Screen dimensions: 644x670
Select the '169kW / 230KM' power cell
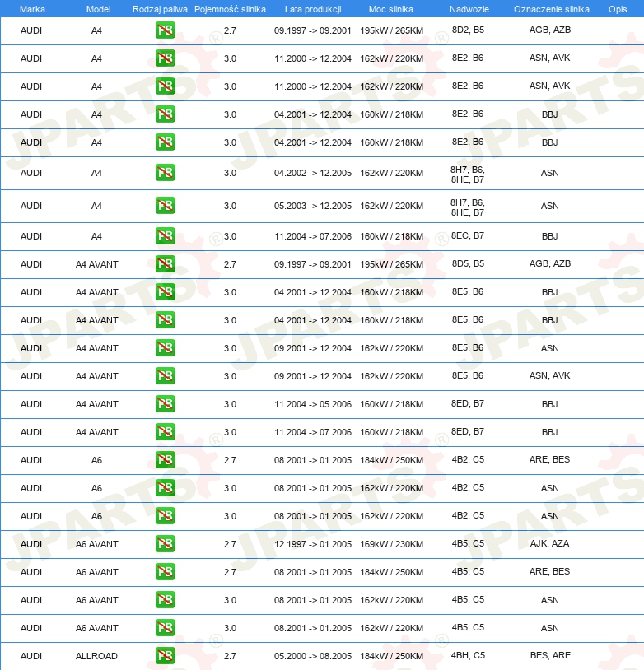pyautogui.click(x=392, y=544)
